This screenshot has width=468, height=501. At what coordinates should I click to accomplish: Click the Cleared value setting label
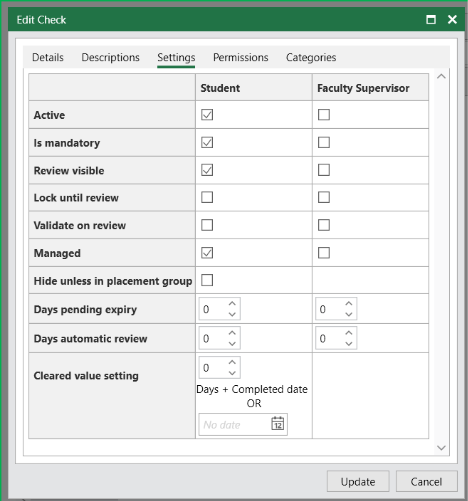click(86, 376)
